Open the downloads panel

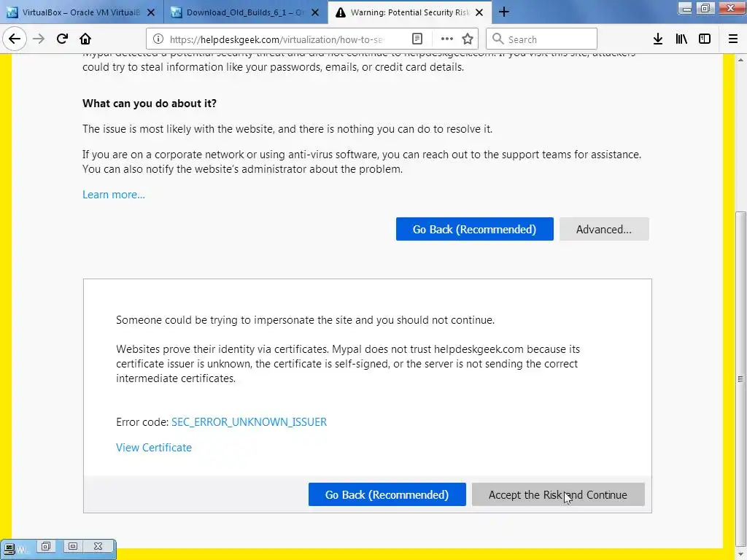pos(658,39)
